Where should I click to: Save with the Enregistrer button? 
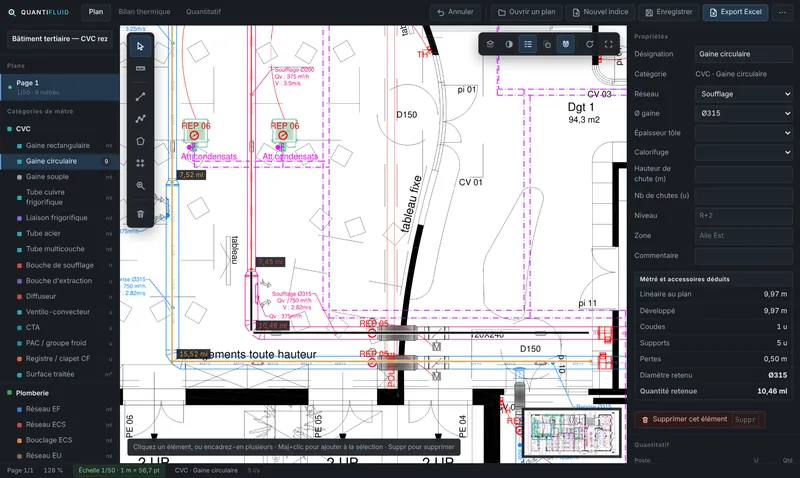pos(668,12)
